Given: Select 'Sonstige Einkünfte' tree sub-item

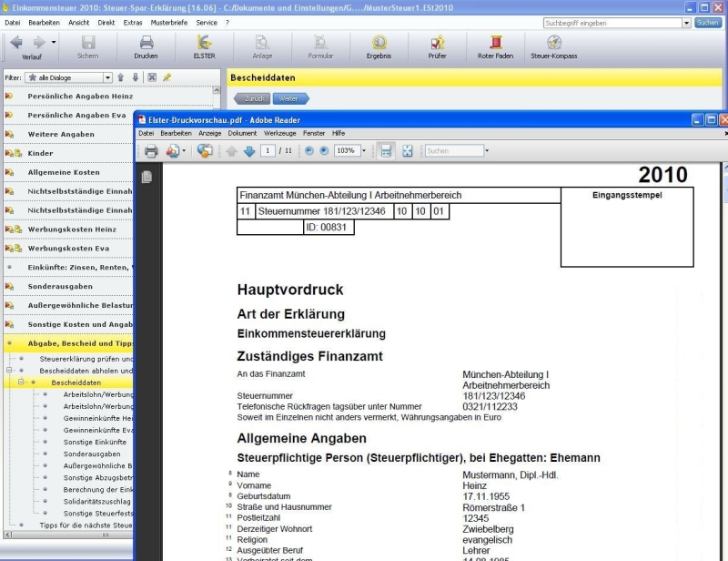Looking at the screenshot, I should pos(95,442).
